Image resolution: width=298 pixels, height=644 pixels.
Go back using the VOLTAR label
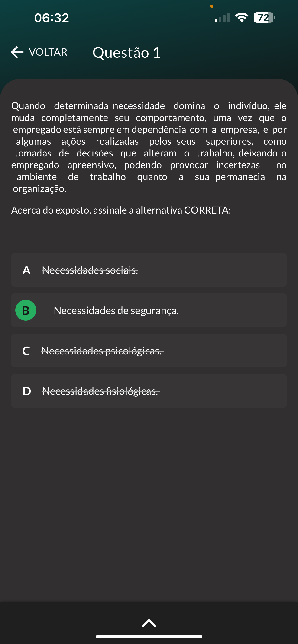click(48, 52)
